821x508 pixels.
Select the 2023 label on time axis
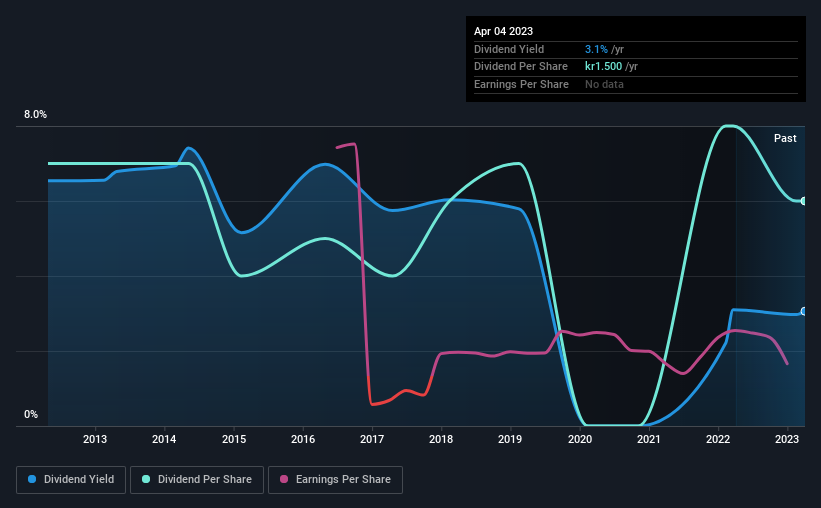pyautogui.click(x=786, y=439)
